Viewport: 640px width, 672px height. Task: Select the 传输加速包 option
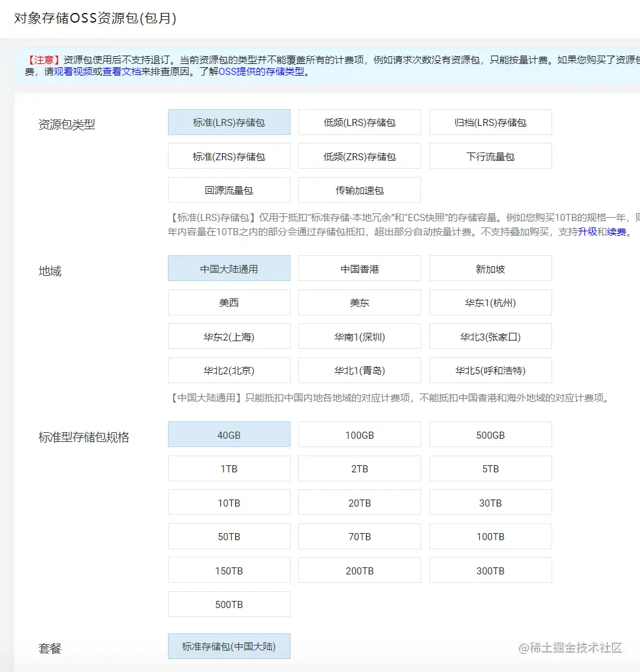pyautogui.click(x=360, y=190)
